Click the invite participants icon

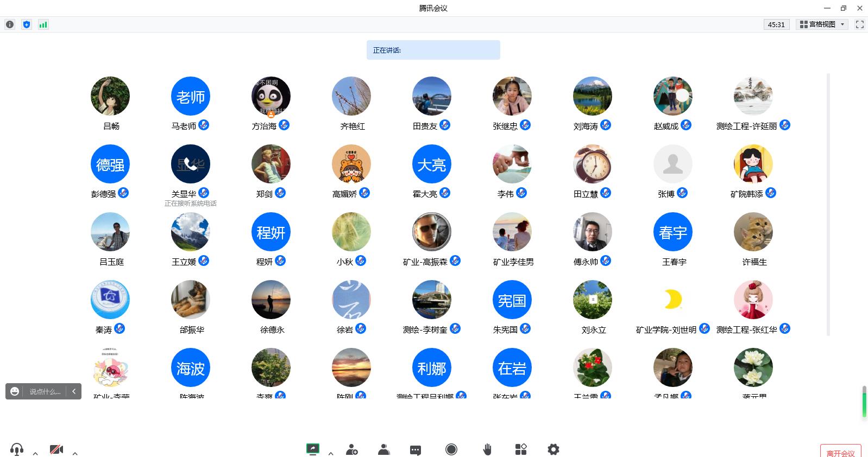351,449
